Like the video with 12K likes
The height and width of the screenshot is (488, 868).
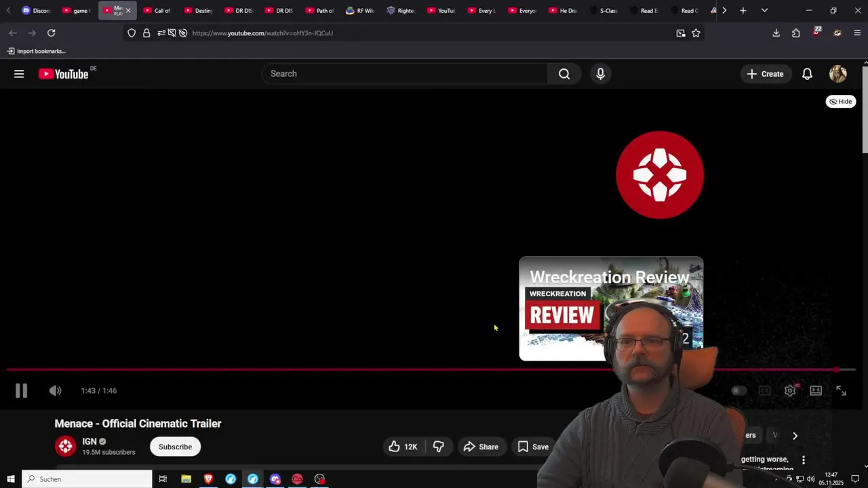(402, 447)
